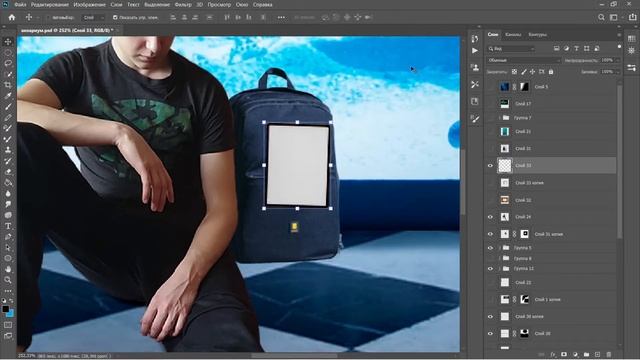The height and width of the screenshot is (360, 640).
Task: Click the lock position icon
Action: coord(533,72)
